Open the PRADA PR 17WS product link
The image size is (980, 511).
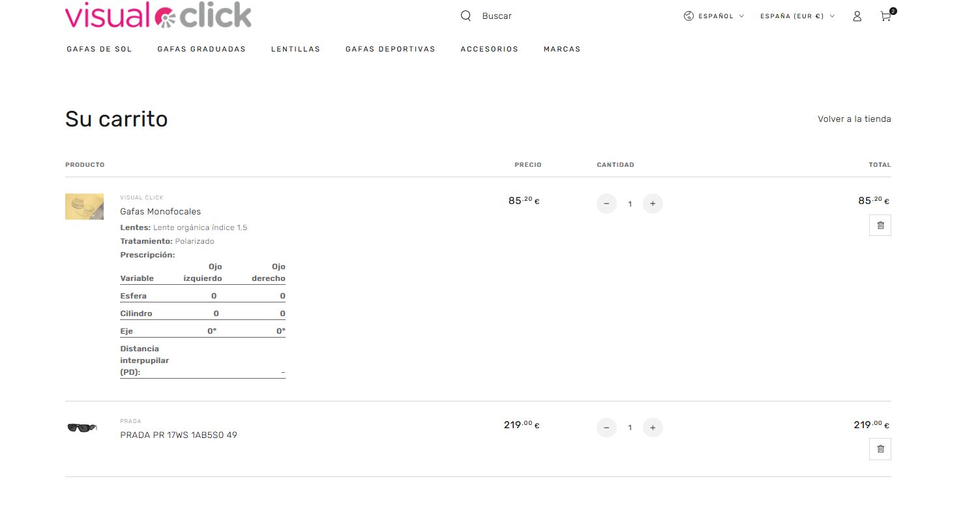pyautogui.click(x=179, y=435)
